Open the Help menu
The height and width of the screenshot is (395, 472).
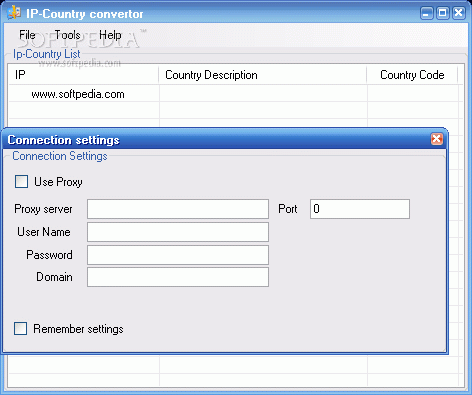(x=110, y=35)
